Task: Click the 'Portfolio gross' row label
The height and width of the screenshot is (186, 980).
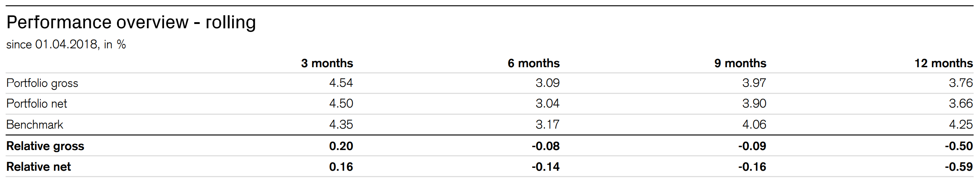Action: coord(42,83)
